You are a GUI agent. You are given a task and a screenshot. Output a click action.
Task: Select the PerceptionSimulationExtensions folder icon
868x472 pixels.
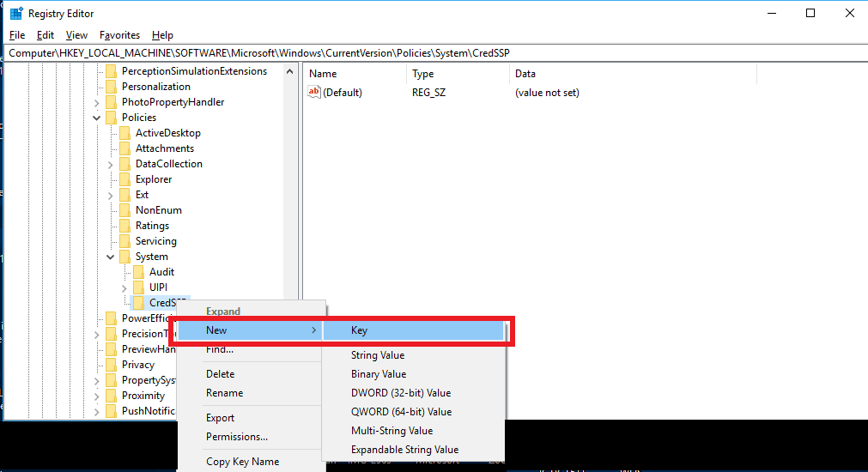click(x=112, y=71)
